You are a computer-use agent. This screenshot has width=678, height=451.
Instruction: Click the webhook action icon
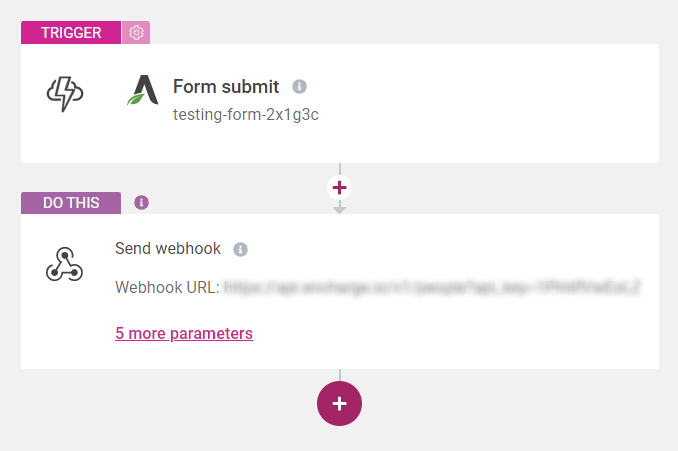click(65, 263)
